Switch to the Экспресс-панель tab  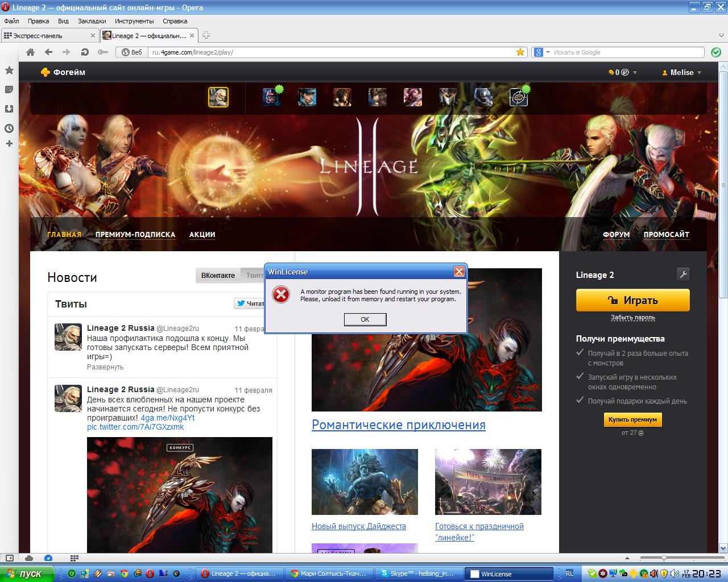(49, 35)
